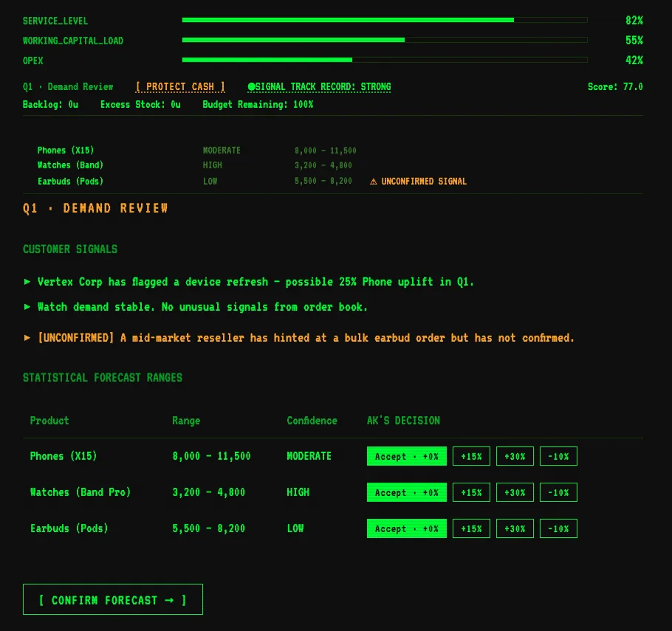672x631 pixels.
Task: Click the 5,500 – 8,200 range in table
Action: pyautogui.click(x=209, y=528)
